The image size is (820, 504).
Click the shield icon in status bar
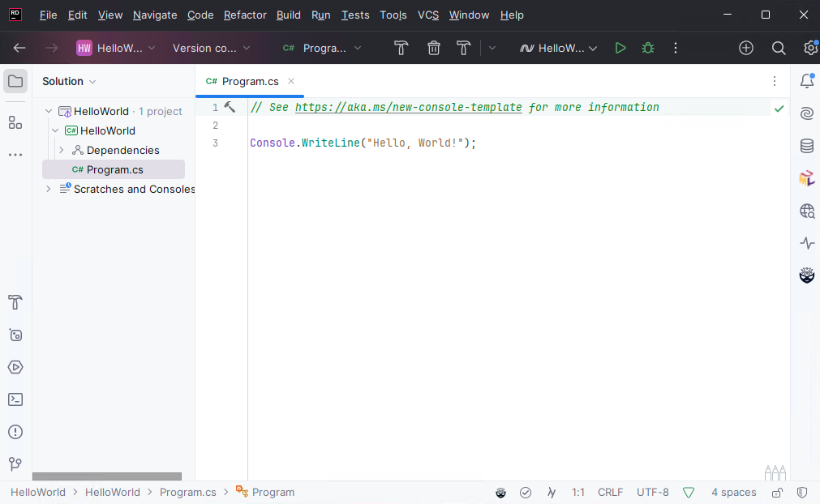[x=801, y=493]
